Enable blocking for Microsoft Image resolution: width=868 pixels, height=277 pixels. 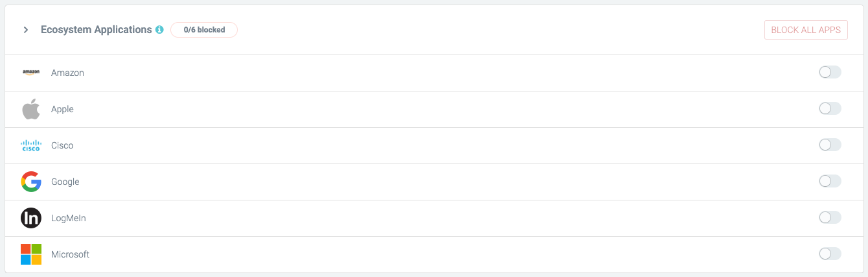830,254
